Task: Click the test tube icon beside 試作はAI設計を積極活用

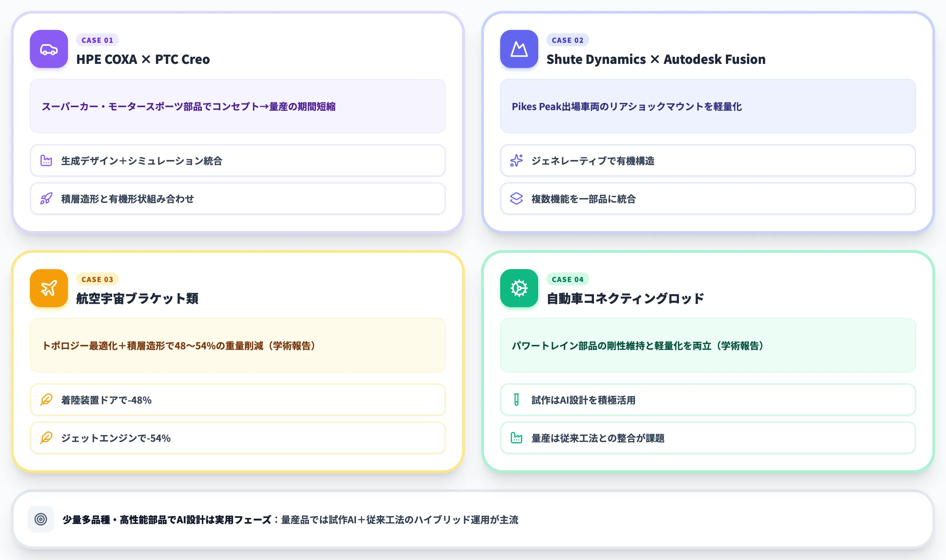Action: [516, 400]
